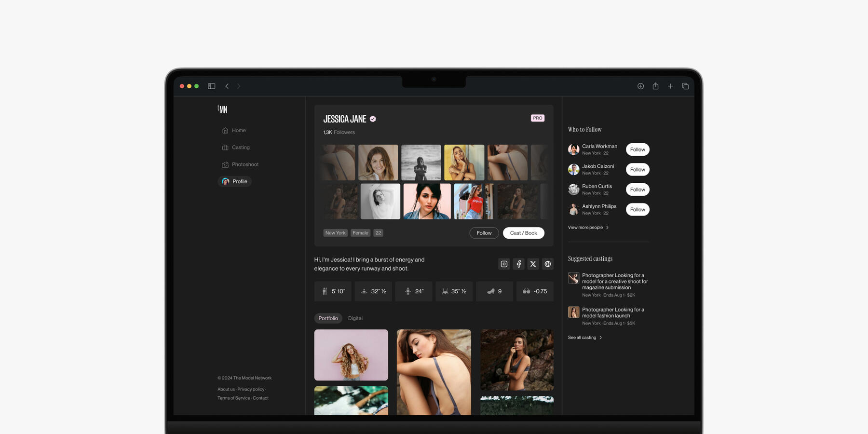Open the website globe icon
Screen dimensions: 868x434
tap(547, 264)
